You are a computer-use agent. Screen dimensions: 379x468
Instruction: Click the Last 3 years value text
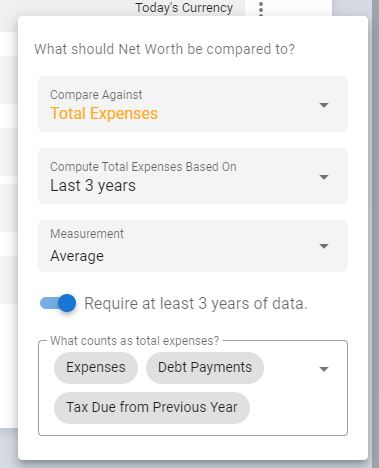(x=93, y=185)
